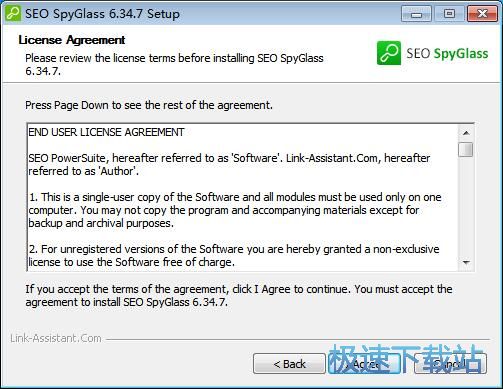This screenshot has height=389, width=503.
Task: Accept terms with the I Agree button
Action: (x=365, y=364)
